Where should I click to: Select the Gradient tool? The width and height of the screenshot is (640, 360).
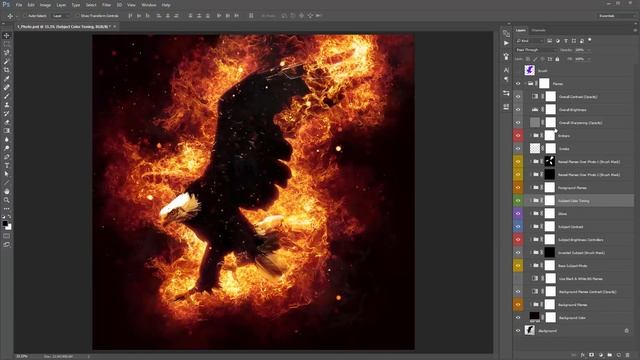click(x=7, y=131)
